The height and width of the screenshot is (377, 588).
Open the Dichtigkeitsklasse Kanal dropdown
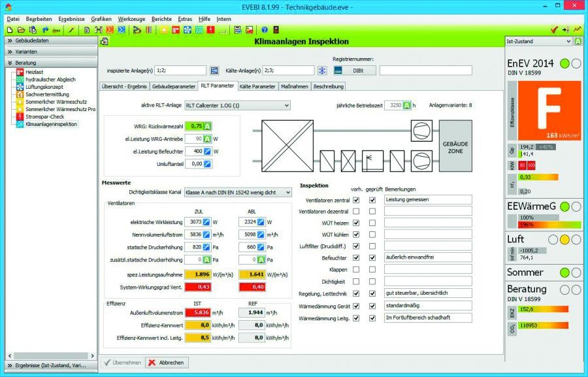tap(238, 193)
